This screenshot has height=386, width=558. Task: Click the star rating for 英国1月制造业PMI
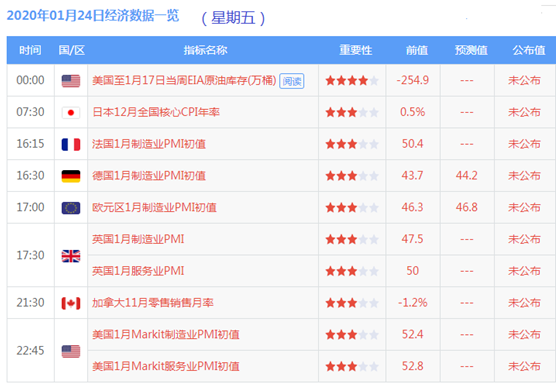352,239
